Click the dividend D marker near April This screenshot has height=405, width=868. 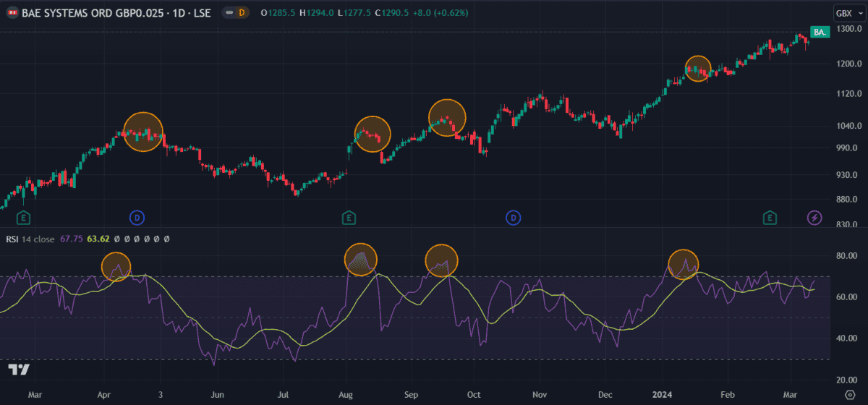(x=137, y=217)
